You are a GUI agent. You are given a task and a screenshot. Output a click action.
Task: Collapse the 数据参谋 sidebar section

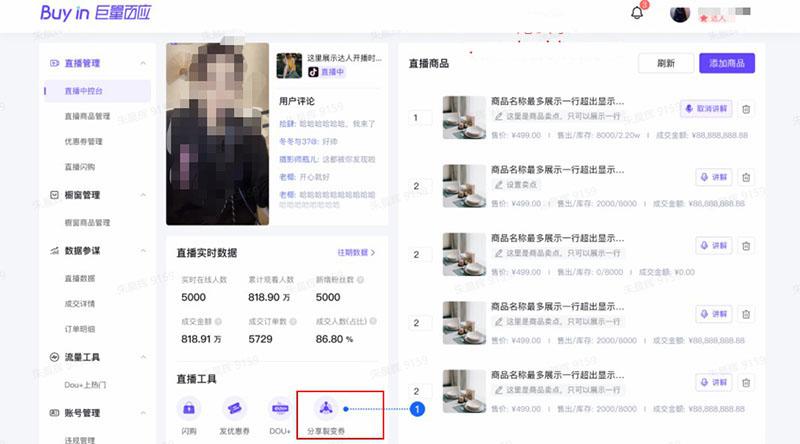(x=142, y=251)
